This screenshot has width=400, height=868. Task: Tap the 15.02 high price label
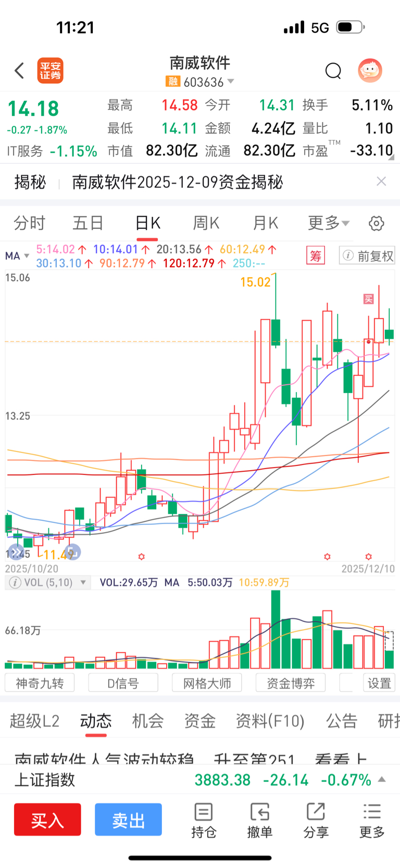[x=255, y=282]
